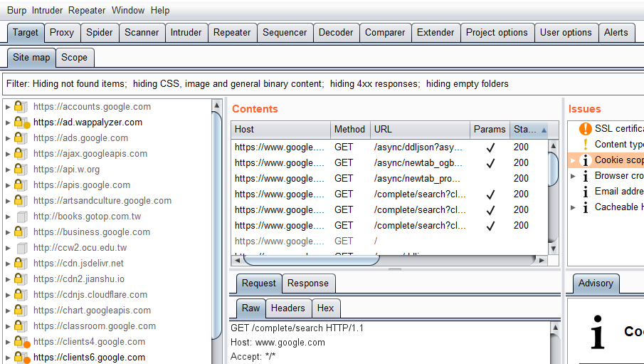Image resolution: width=644 pixels, height=364 pixels.
Task: Open the Decoder tab
Action: (x=336, y=33)
